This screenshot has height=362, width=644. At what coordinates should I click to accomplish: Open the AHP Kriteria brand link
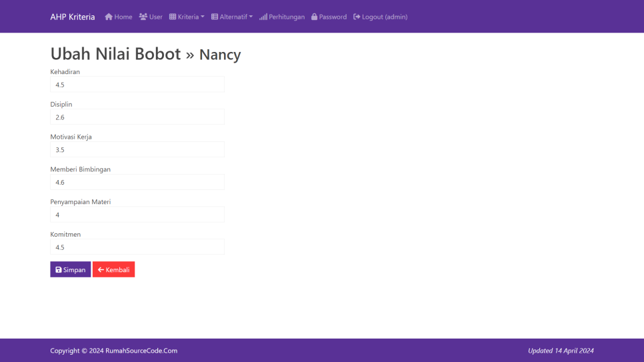(73, 17)
